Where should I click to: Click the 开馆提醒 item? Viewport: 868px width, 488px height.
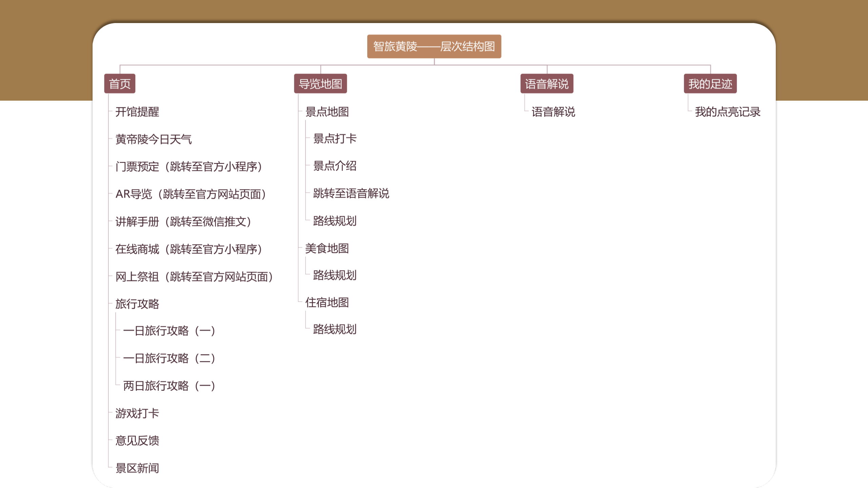coord(137,112)
